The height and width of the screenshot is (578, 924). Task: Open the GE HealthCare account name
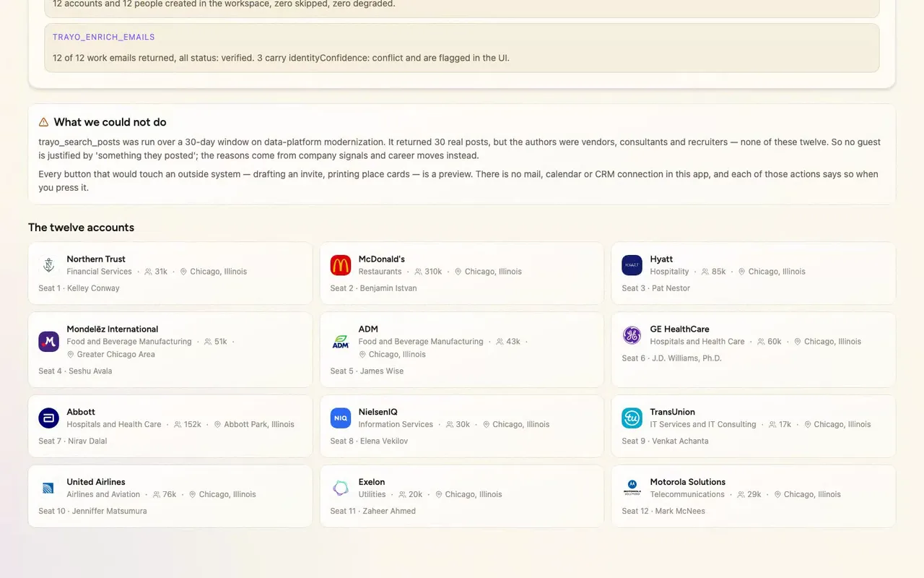point(679,329)
